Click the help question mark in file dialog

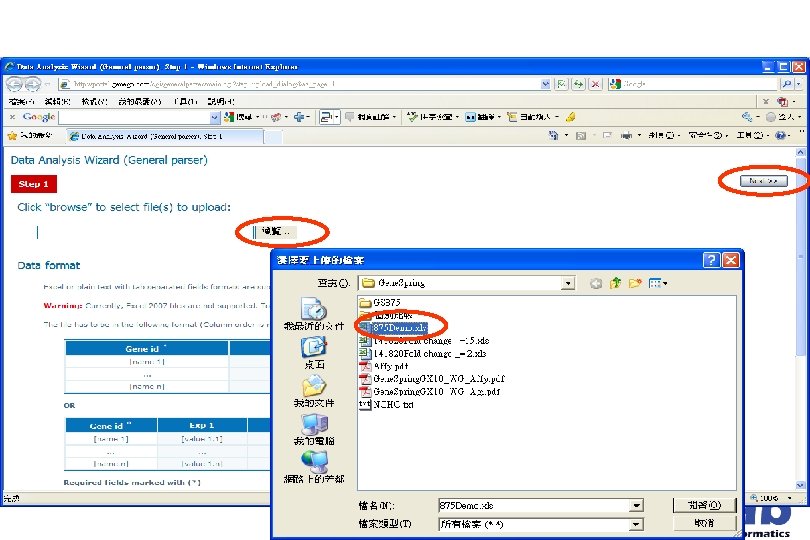[x=711, y=260]
